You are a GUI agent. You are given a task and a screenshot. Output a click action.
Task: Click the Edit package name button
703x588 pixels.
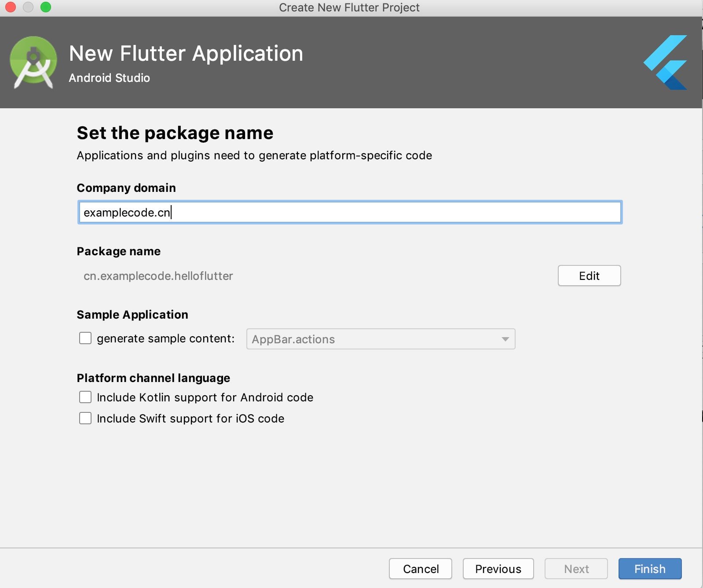coord(589,276)
